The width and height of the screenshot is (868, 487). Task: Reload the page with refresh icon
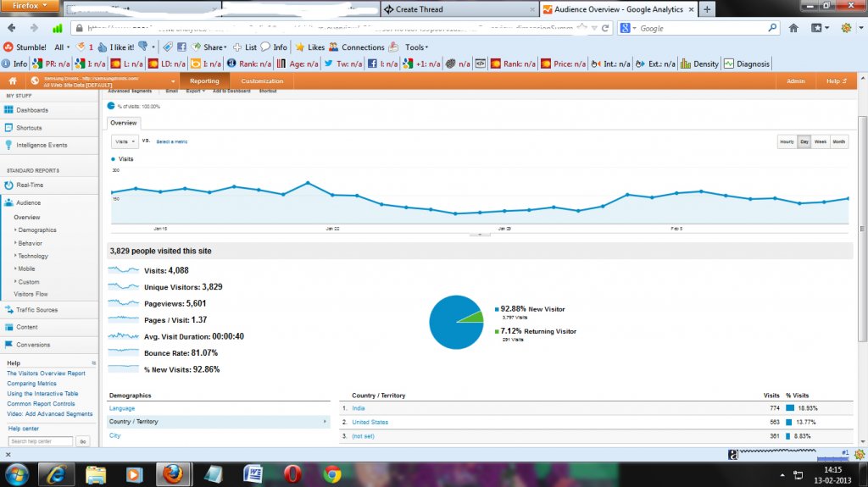tap(605, 28)
